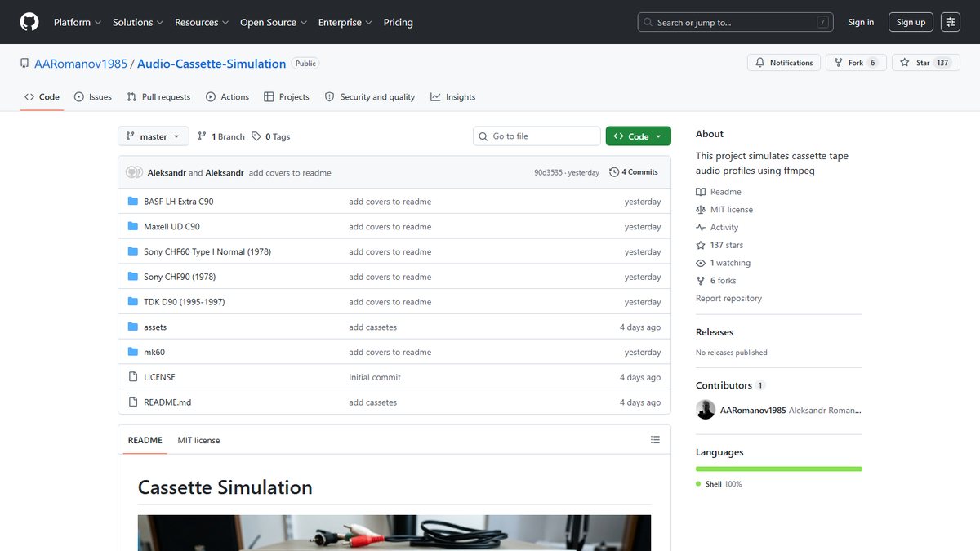Open the README outline list icon
This screenshot has width=980, height=551.
coord(655,440)
